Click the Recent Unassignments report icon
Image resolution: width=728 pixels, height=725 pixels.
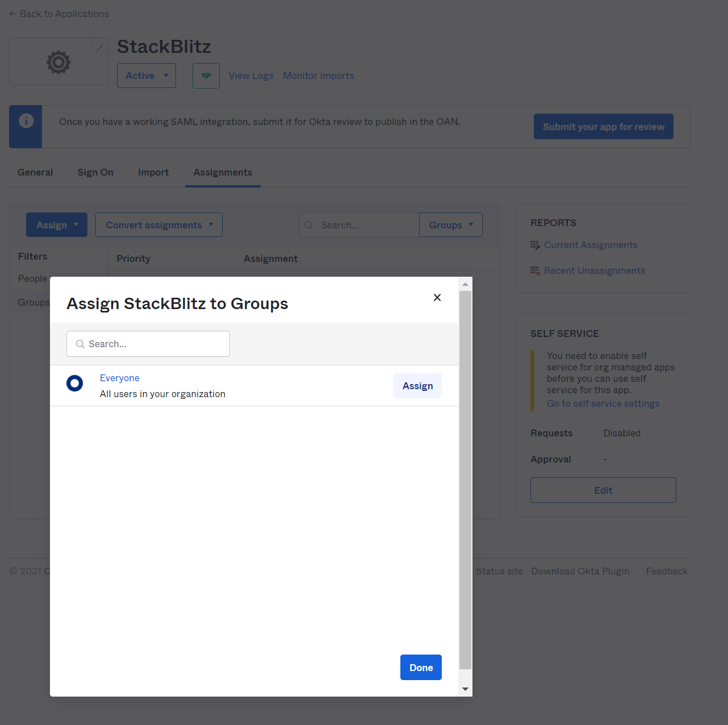(x=534, y=270)
